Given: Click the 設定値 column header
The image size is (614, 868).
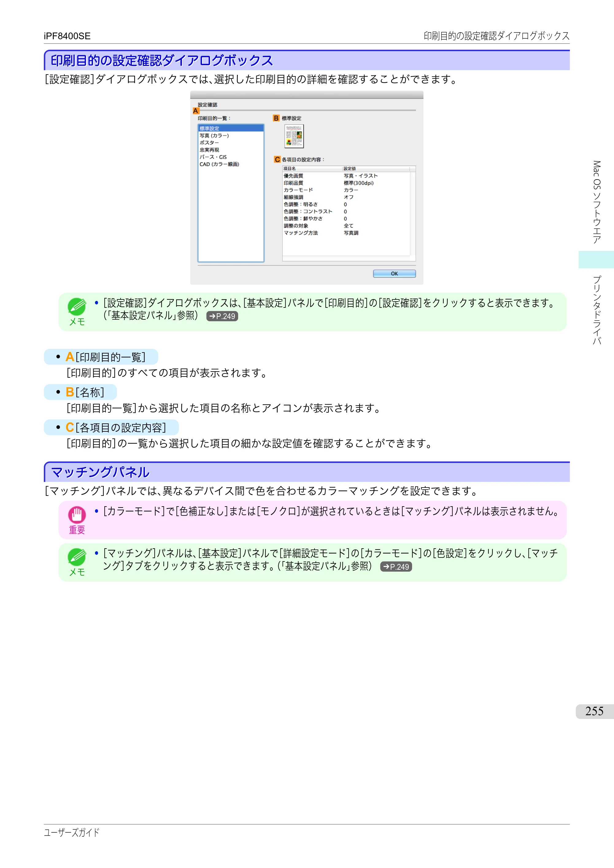Looking at the screenshot, I should coord(376,169).
